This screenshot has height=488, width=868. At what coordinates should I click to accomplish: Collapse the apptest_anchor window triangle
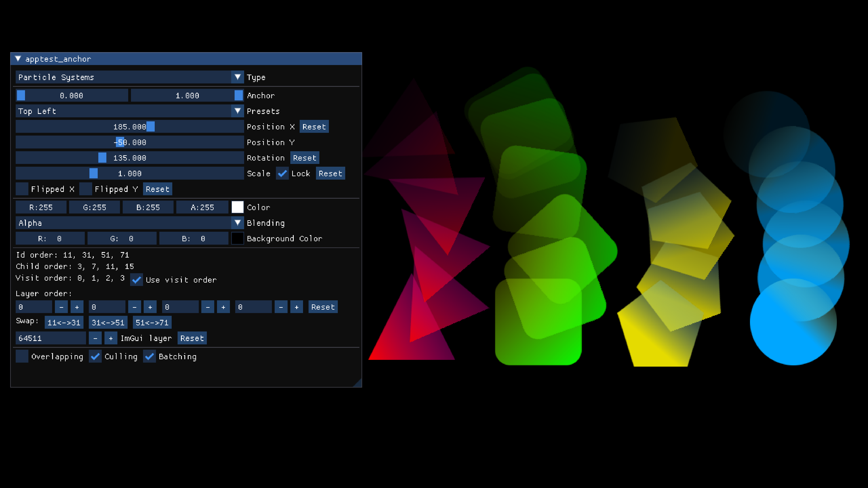(18, 59)
